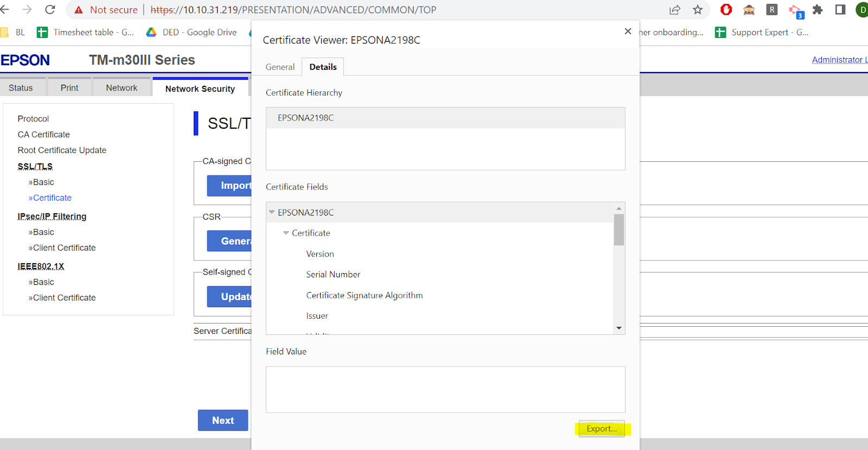Screen dimensions: 868x450
Task: Go forward with the browser forward arrow
Action: [27, 10]
